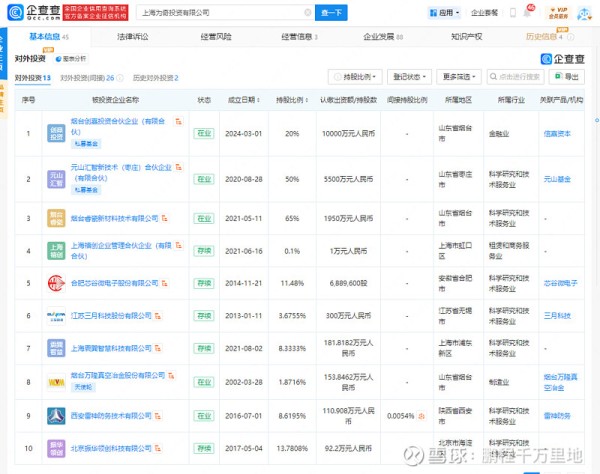
Task: Switch to the 经营信息 tab
Action: 300,37
